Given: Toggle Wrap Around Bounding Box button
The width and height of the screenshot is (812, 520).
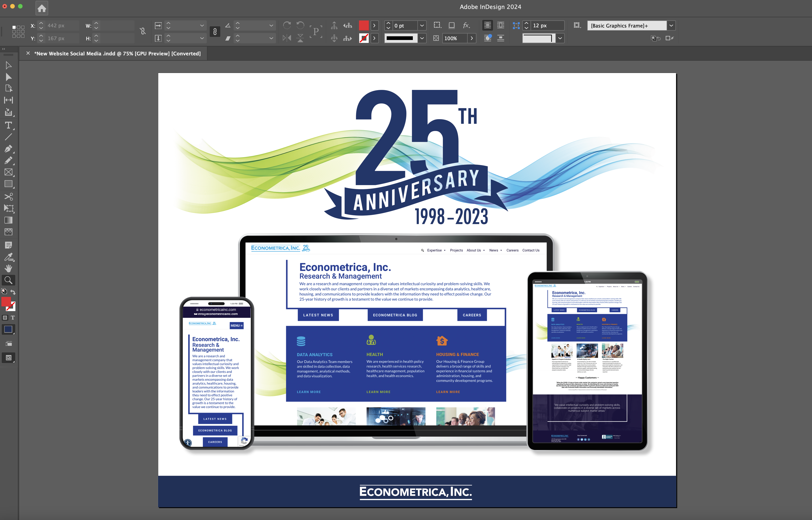Looking at the screenshot, I should coord(501,25).
